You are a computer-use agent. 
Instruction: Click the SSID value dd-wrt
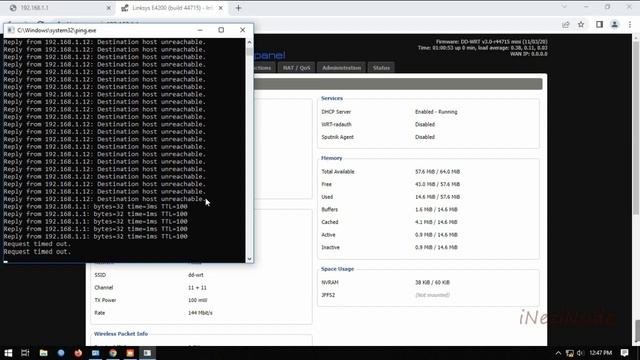click(196, 275)
